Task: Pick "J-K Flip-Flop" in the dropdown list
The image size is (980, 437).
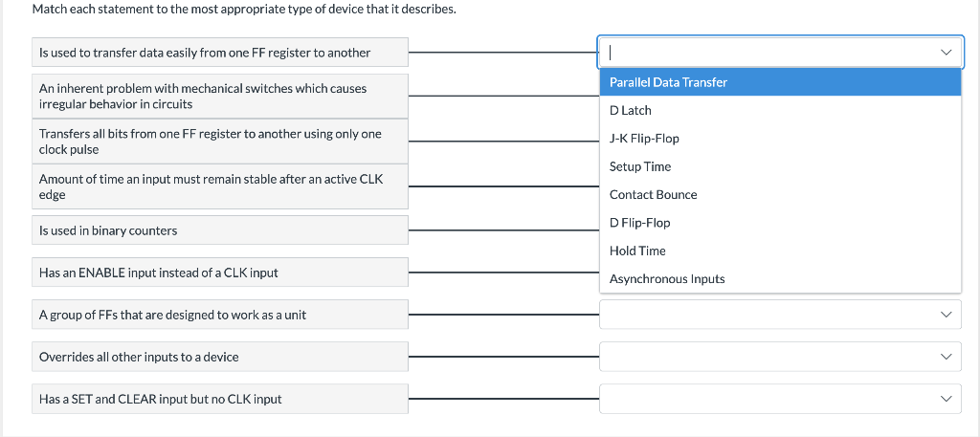Action: (644, 139)
